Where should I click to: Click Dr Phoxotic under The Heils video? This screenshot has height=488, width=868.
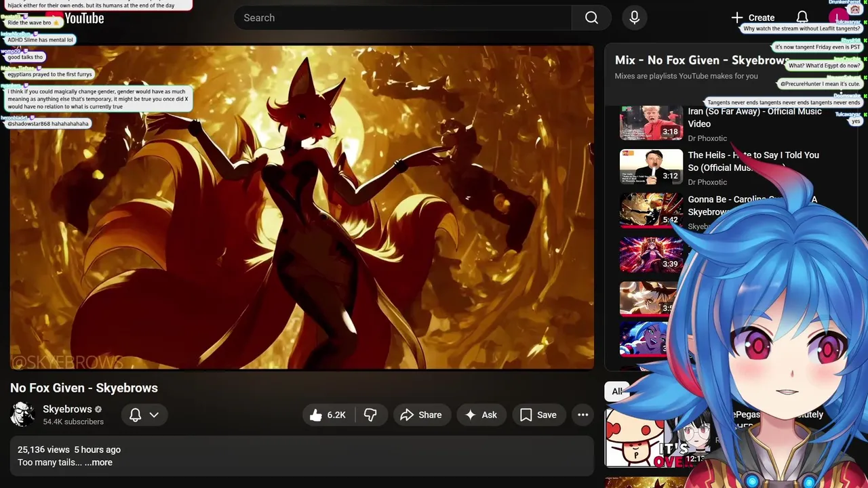707,182
